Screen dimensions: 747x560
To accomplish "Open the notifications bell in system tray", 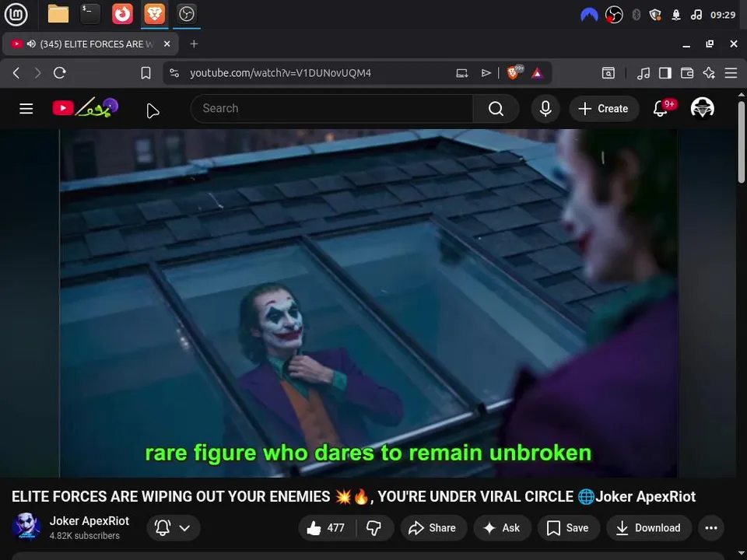I will [675, 15].
